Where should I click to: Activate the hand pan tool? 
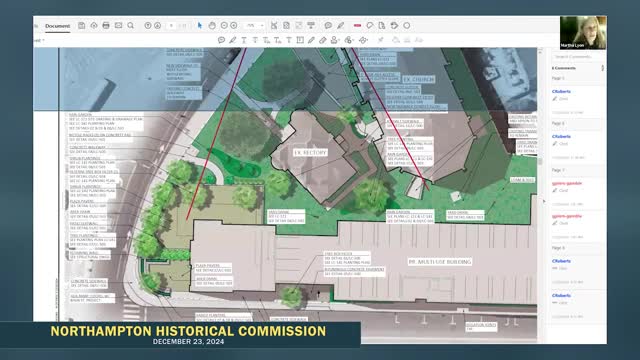coord(212,25)
